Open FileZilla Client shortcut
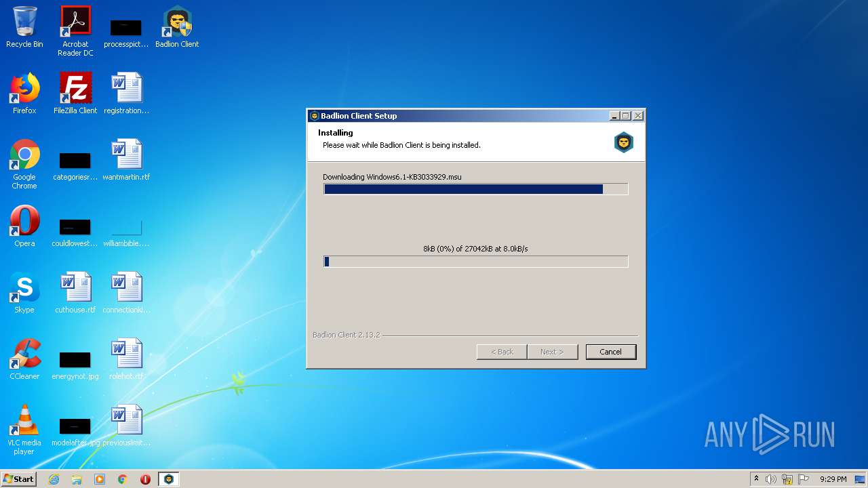The width and height of the screenshot is (868, 488). [75, 94]
